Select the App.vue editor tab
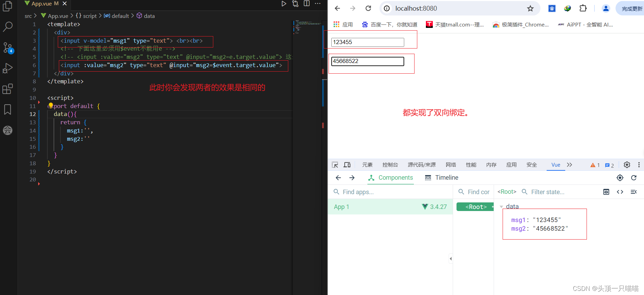This screenshot has width=644, height=295. pos(41,3)
